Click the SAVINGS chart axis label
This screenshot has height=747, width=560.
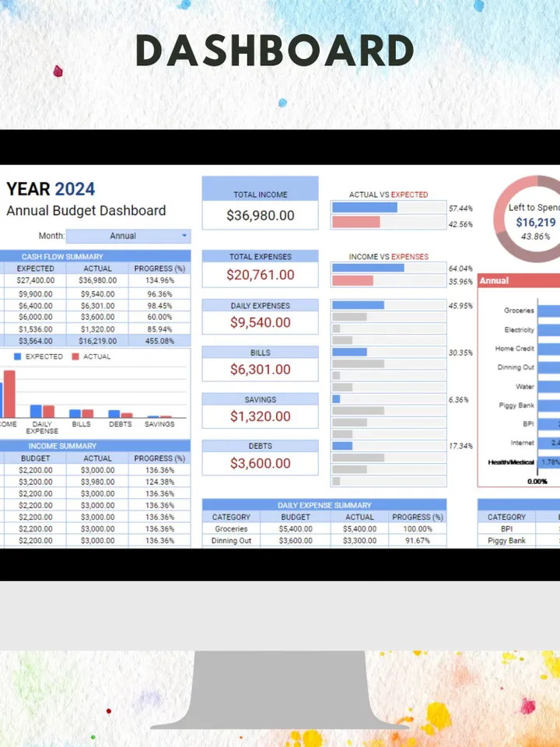click(x=159, y=424)
